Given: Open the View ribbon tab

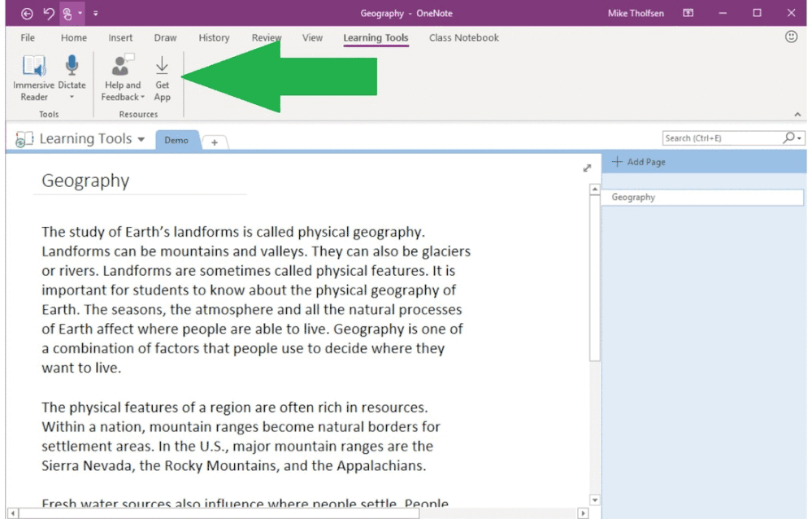Looking at the screenshot, I should 312,38.
